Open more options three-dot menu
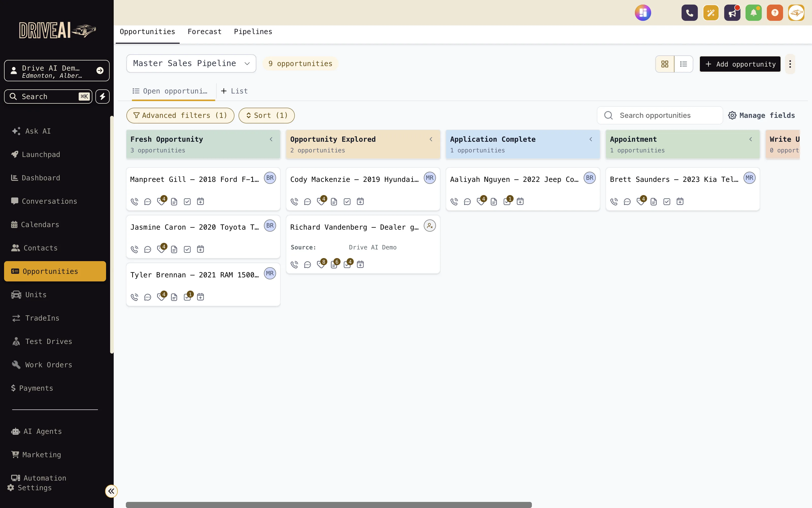 (790, 64)
